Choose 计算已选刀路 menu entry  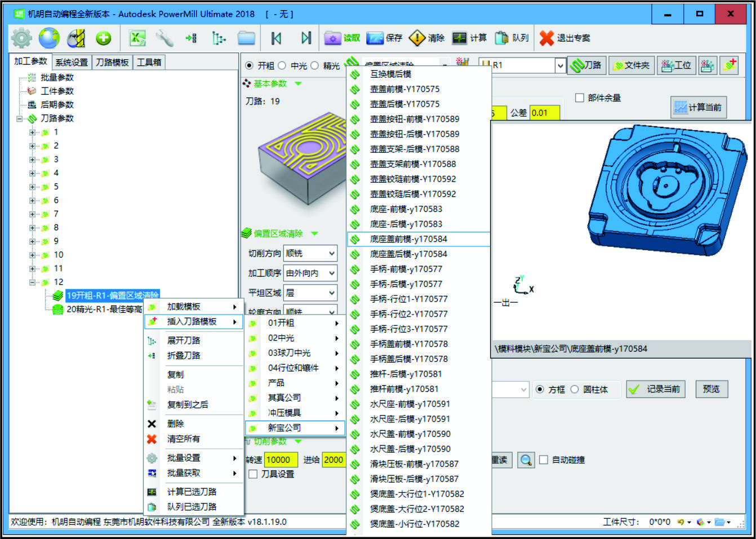click(x=194, y=492)
